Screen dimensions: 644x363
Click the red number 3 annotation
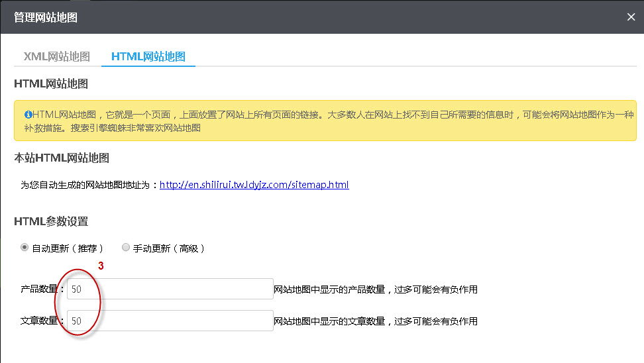click(101, 266)
